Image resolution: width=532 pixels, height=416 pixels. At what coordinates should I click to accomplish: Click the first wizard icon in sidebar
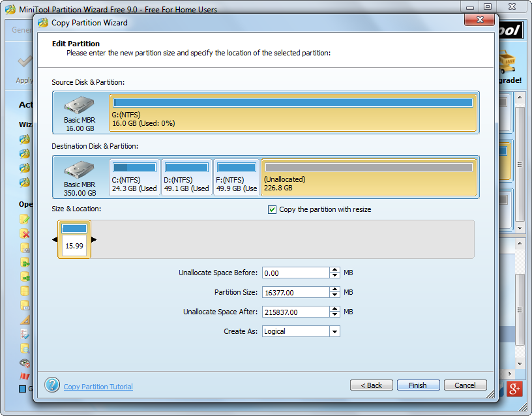24,140
